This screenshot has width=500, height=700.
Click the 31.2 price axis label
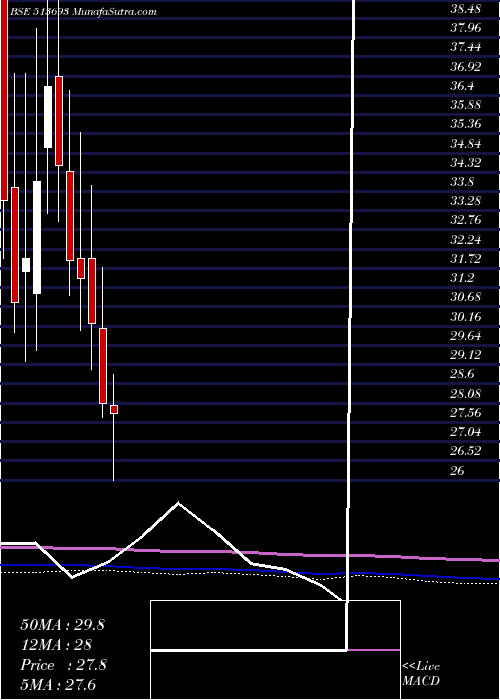click(462, 278)
